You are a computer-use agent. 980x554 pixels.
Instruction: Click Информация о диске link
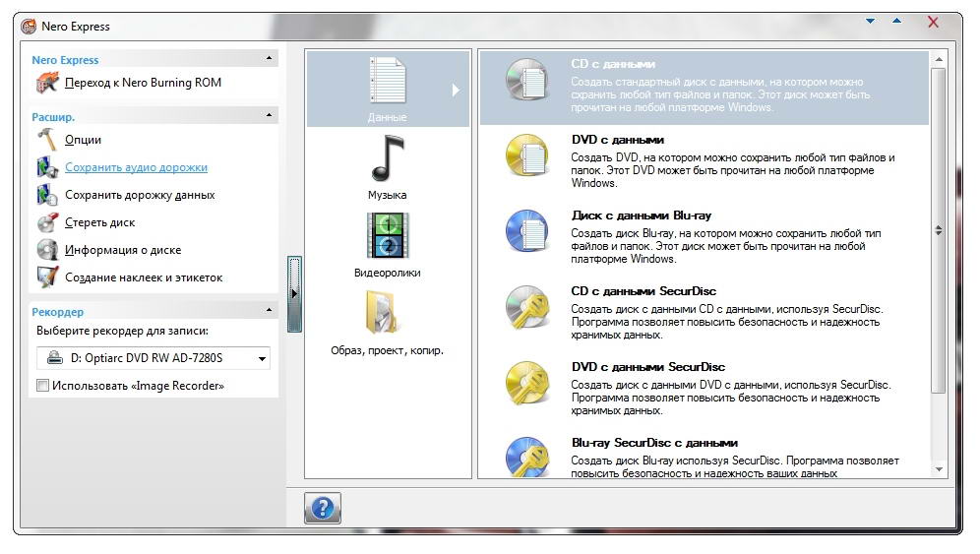click(x=123, y=250)
